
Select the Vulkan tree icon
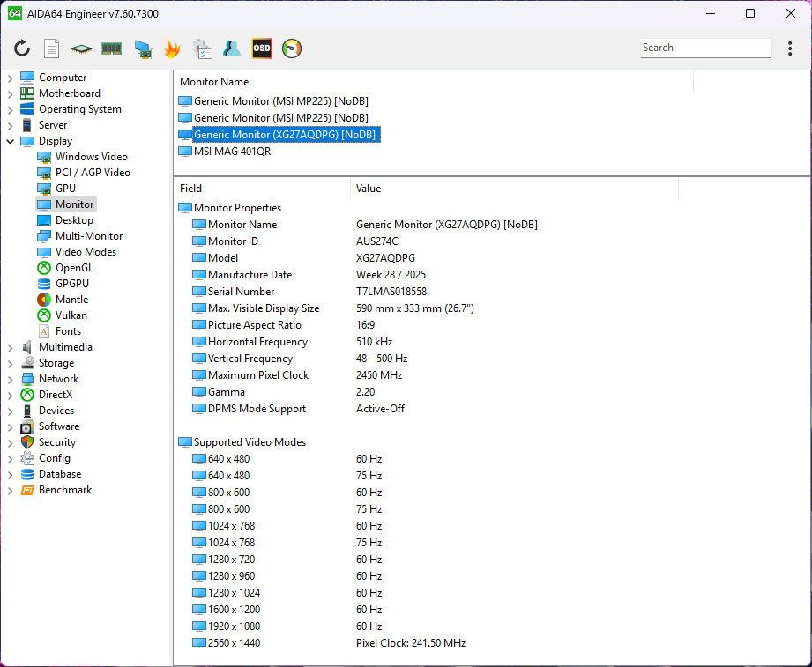[44, 315]
